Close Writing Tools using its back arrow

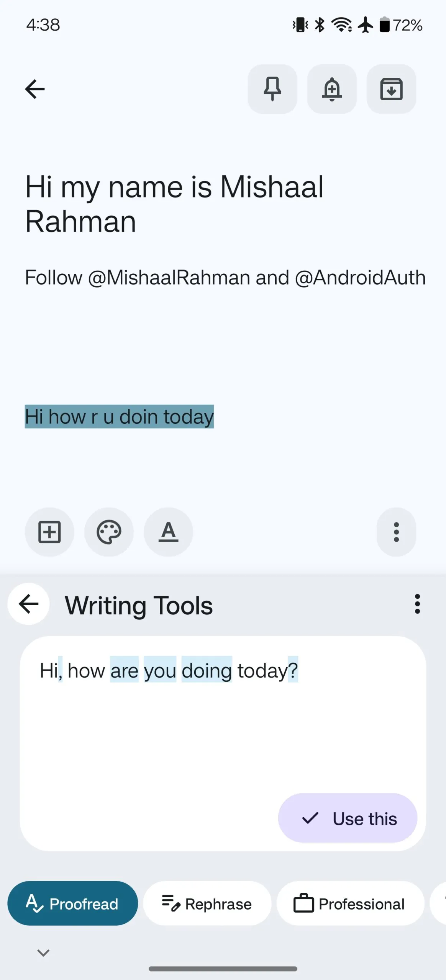[29, 604]
